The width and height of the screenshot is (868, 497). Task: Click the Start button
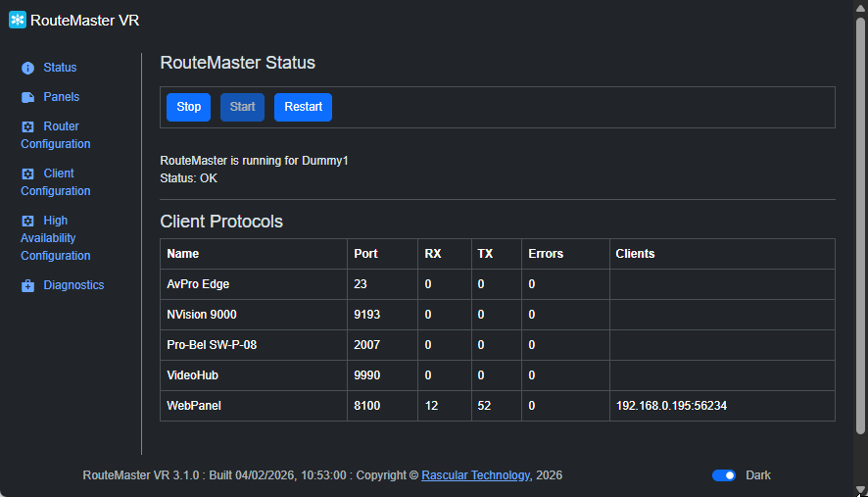click(x=242, y=107)
